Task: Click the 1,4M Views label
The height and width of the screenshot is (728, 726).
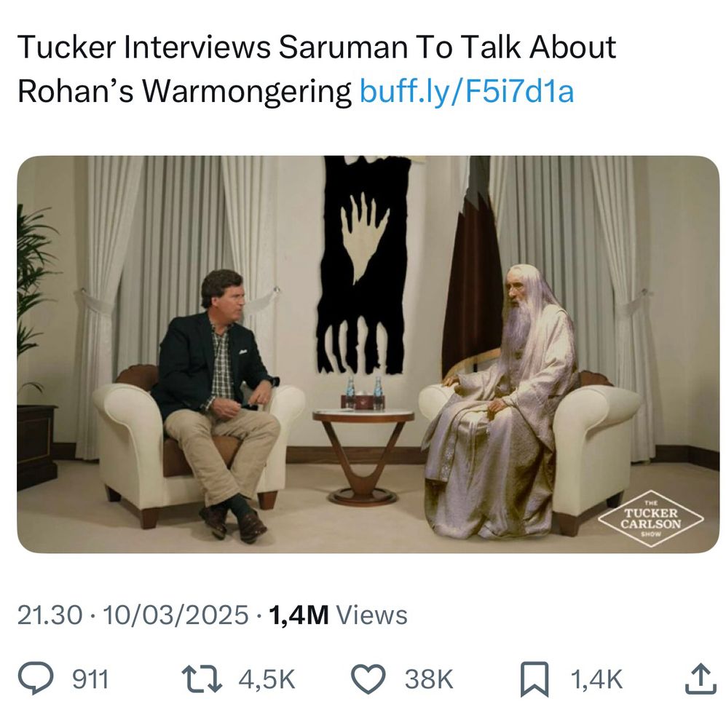Action: pyautogui.click(x=338, y=615)
